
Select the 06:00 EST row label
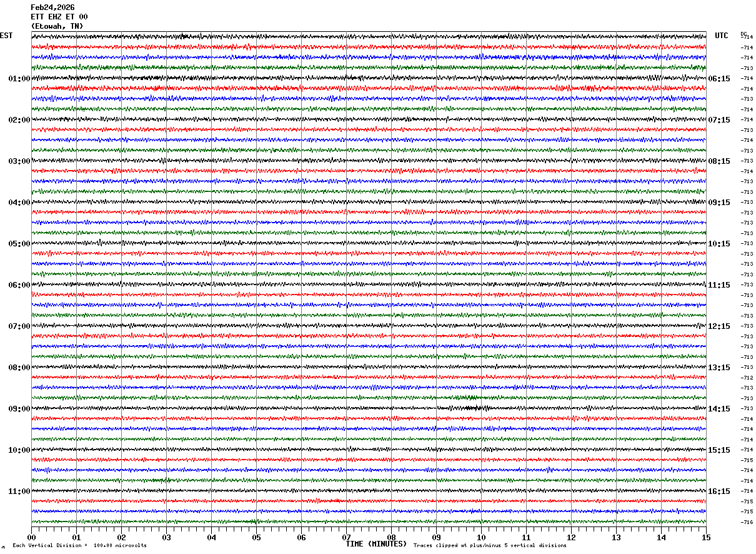pyautogui.click(x=19, y=285)
